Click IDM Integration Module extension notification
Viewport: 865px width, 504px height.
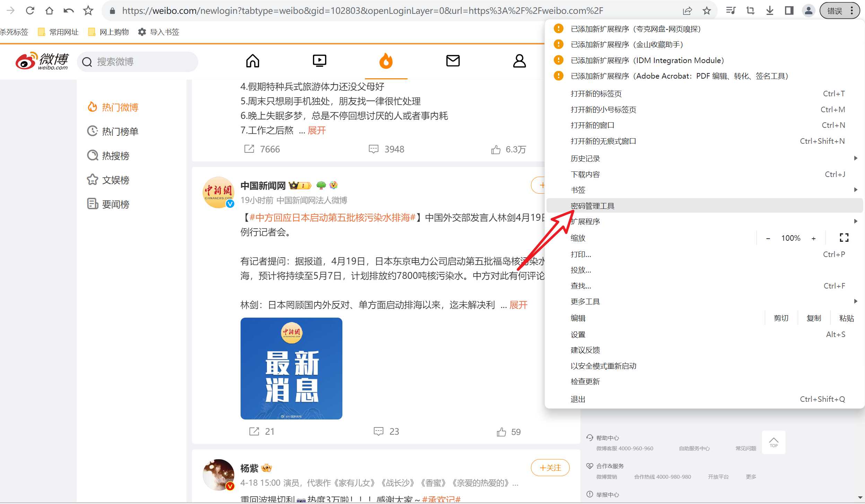click(705, 61)
